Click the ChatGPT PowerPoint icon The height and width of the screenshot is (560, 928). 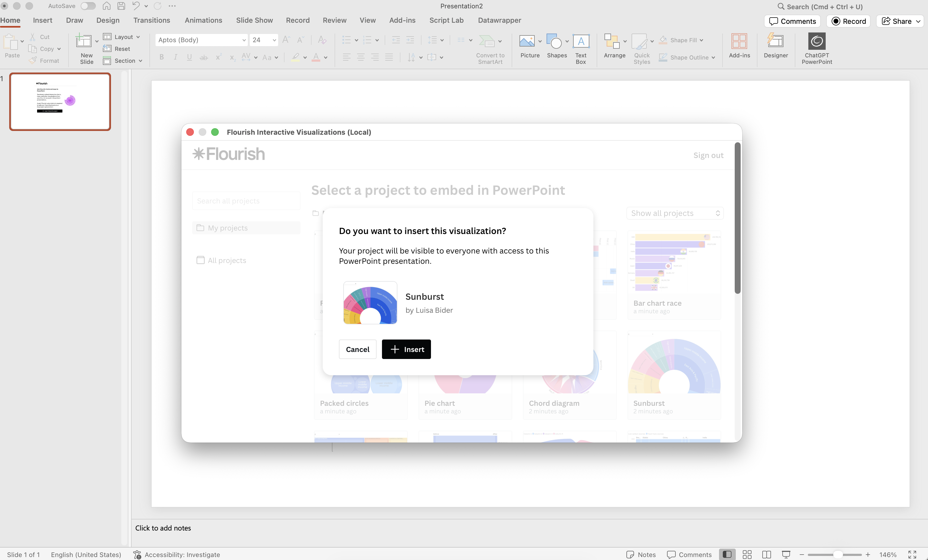click(816, 41)
